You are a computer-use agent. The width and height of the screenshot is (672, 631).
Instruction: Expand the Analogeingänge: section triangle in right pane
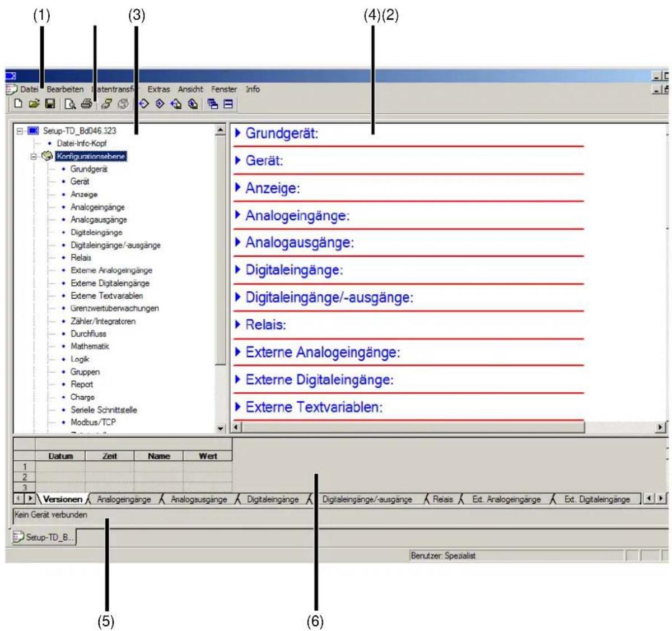[238, 215]
